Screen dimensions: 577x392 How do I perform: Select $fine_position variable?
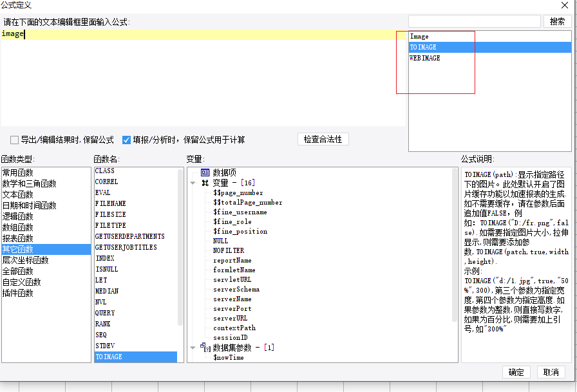[x=240, y=231]
